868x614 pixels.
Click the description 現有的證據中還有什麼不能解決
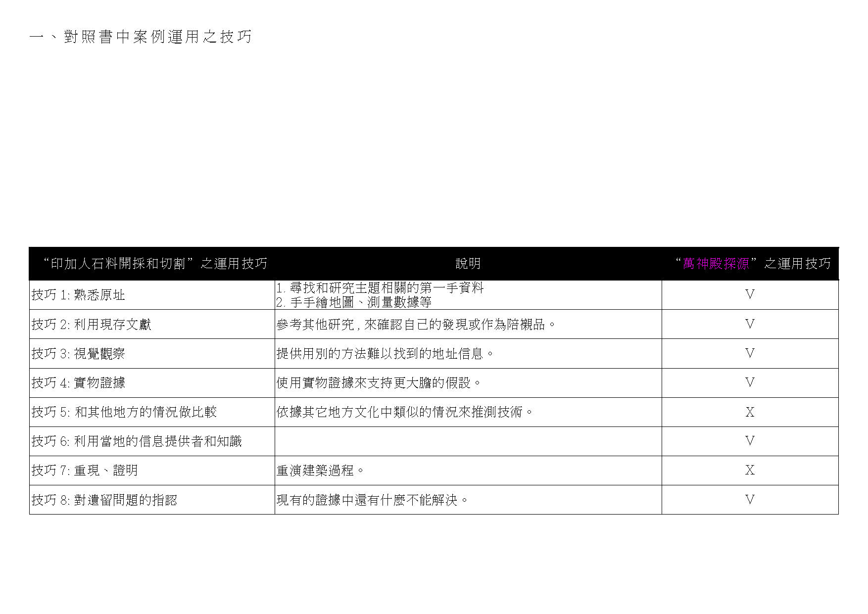point(372,500)
